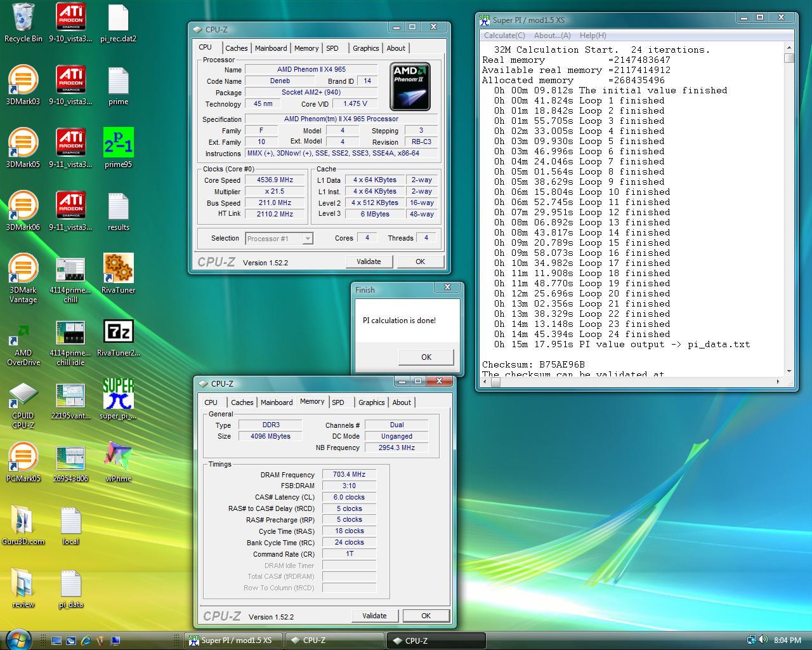Open the PCMark05 desktop shortcut
Screen dimensions: 812x650
[23, 463]
